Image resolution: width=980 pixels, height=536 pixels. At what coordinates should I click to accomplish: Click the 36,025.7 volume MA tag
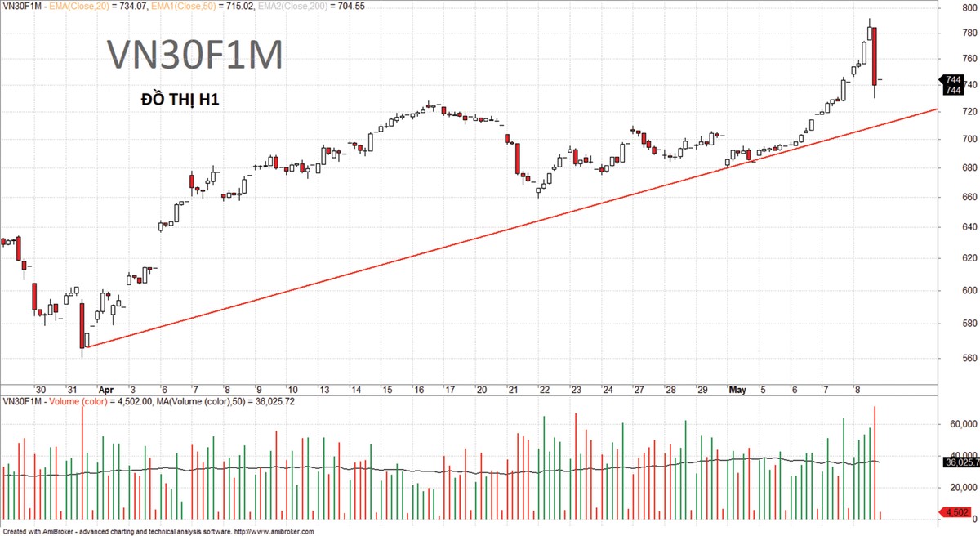961,462
